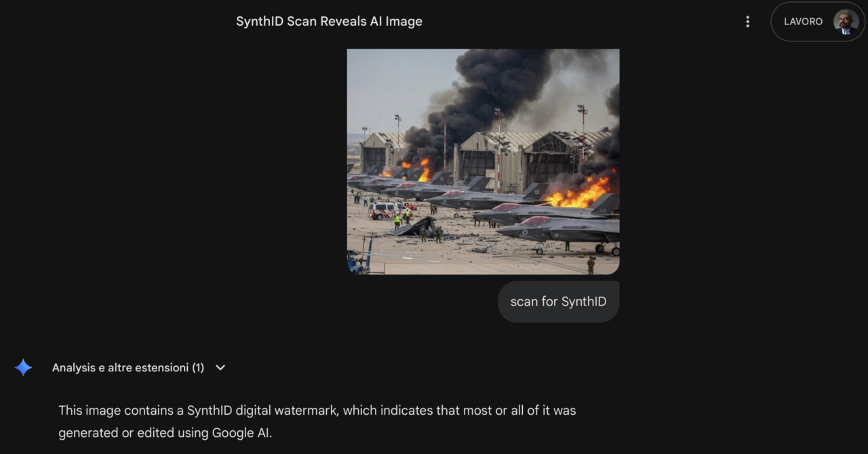Click the profile avatar picture
The width and height of the screenshot is (868, 454).
point(846,22)
